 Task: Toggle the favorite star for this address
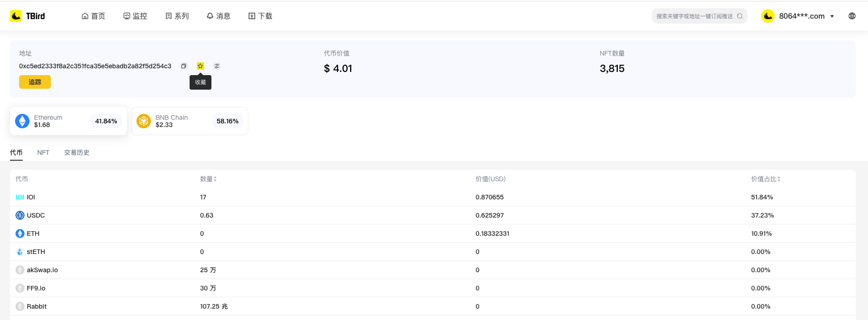[201, 66]
